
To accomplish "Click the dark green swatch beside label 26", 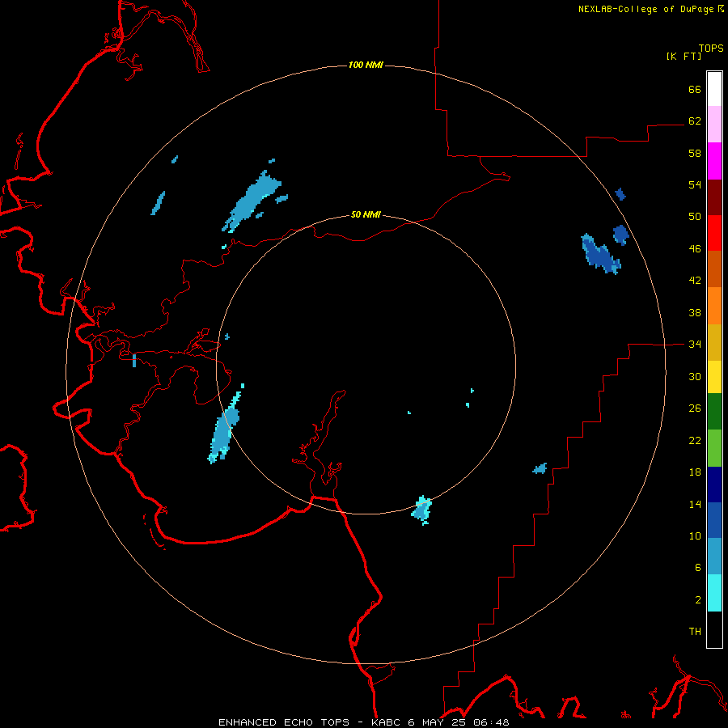I will (714, 412).
